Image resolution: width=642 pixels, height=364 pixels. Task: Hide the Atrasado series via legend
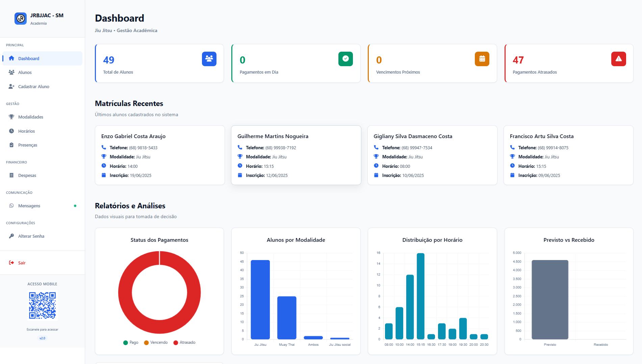[x=184, y=342]
